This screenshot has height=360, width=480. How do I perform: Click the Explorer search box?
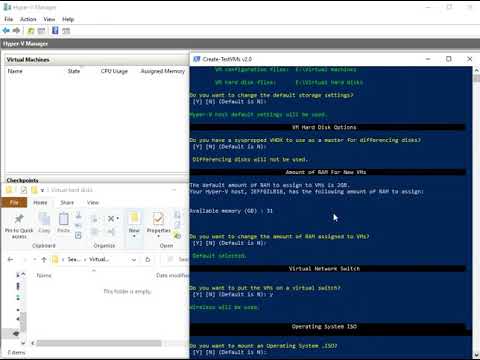[175, 259]
